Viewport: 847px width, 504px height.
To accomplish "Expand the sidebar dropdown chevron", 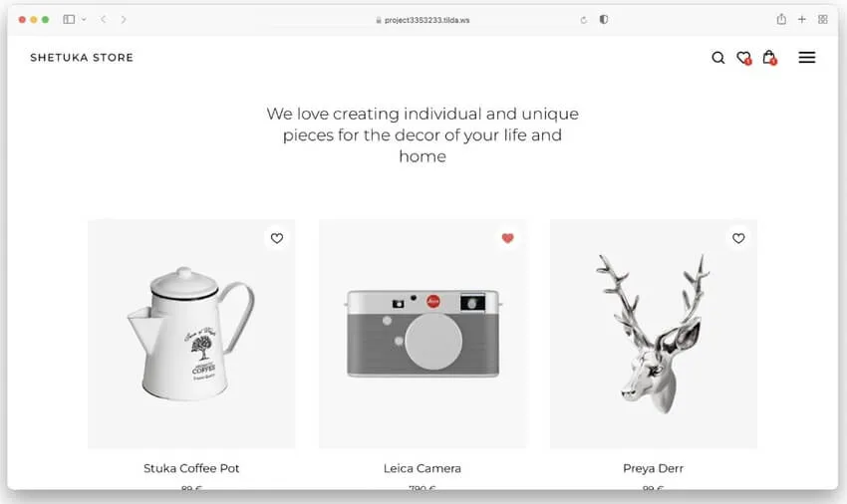I will 84,19.
